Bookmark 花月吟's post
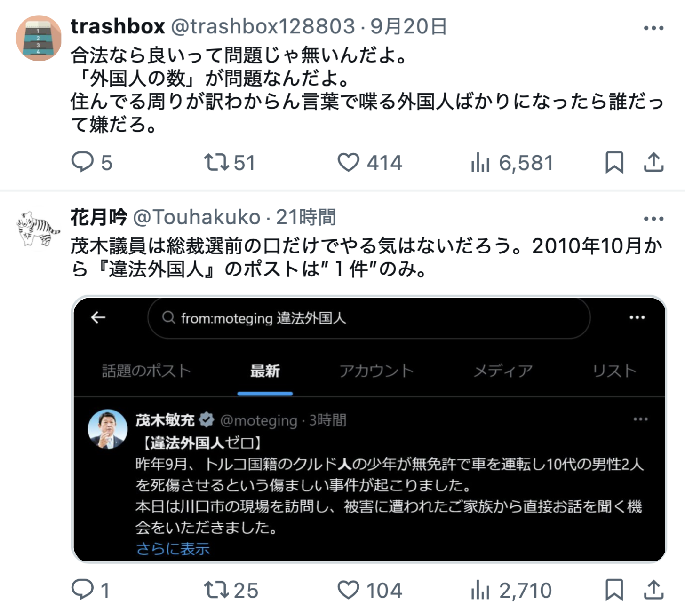The height and width of the screenshot is (616, 685). [x=614, y=590]
